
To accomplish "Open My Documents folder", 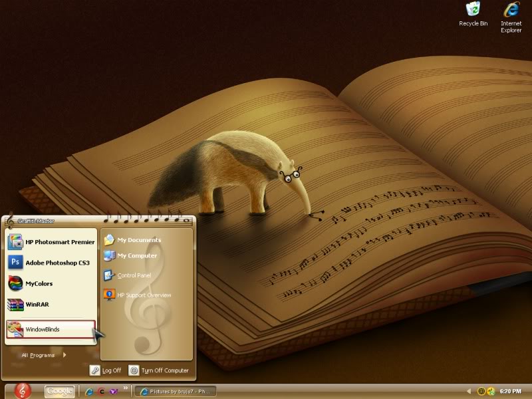I will point(133,240).
